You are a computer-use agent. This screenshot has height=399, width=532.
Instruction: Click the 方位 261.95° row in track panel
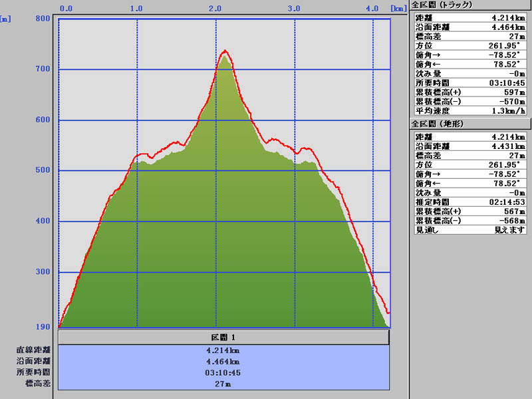[x=469, y=45]
